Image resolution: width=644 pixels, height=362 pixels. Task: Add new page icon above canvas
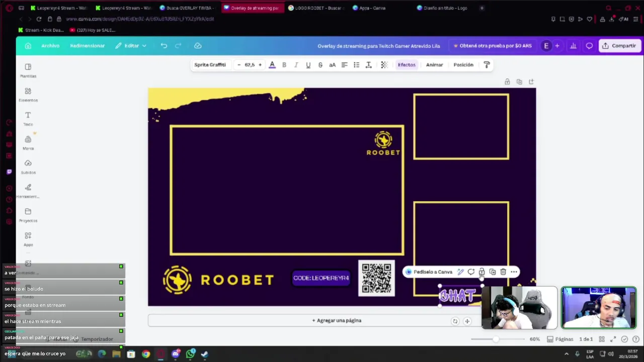coord(531,82)
